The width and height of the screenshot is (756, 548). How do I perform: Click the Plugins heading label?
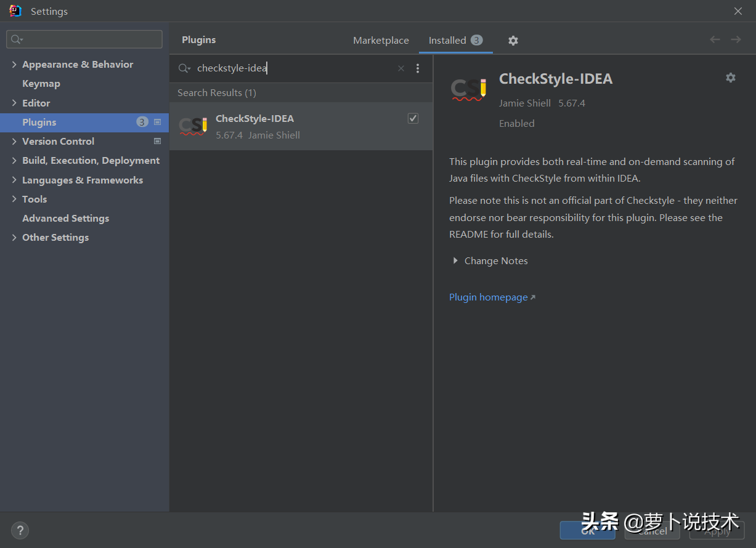point(199,40)
